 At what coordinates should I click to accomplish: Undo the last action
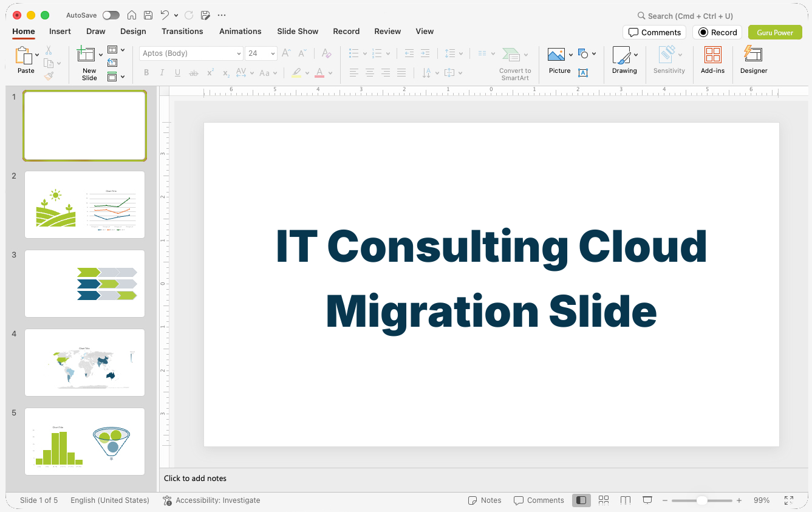click(x=165, y=15)
